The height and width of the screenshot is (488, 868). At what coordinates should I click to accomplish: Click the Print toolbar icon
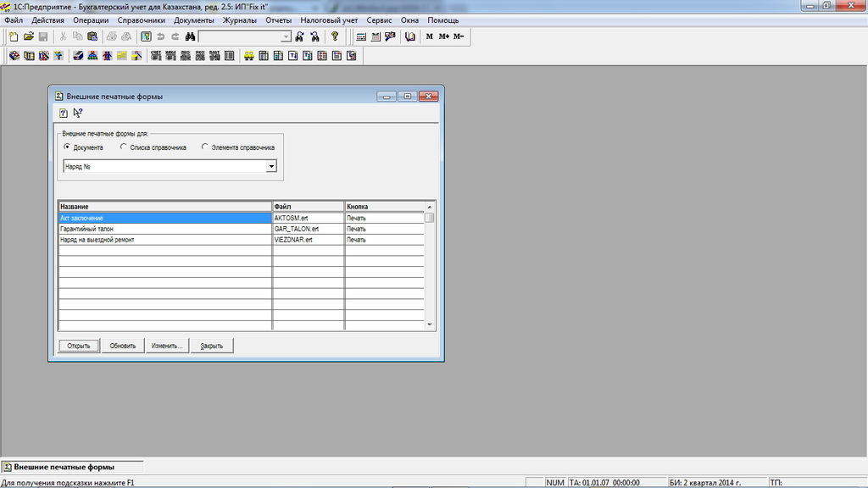pyautogui.click(x=112, y=36)
